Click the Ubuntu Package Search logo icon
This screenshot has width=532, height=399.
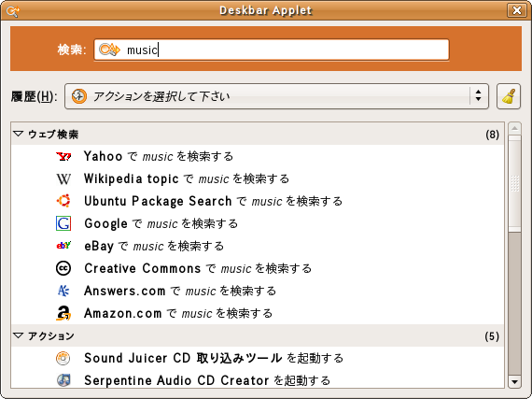63,201
